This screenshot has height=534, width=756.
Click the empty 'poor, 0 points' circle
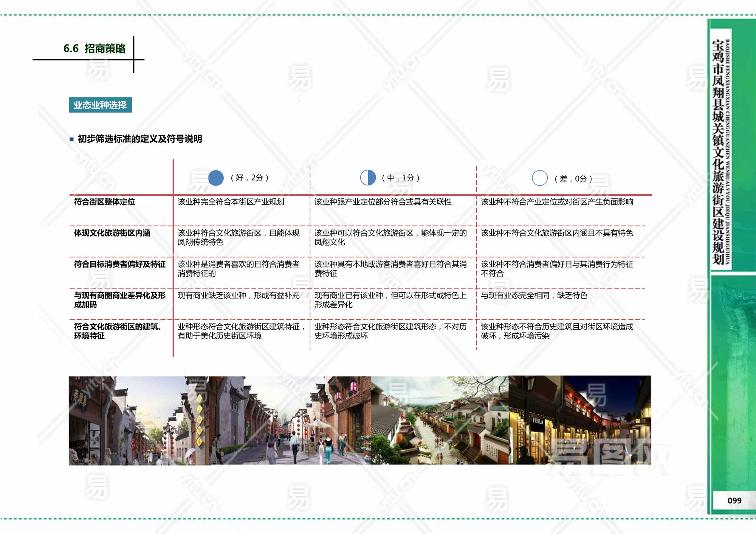click(x=539, y=178)
